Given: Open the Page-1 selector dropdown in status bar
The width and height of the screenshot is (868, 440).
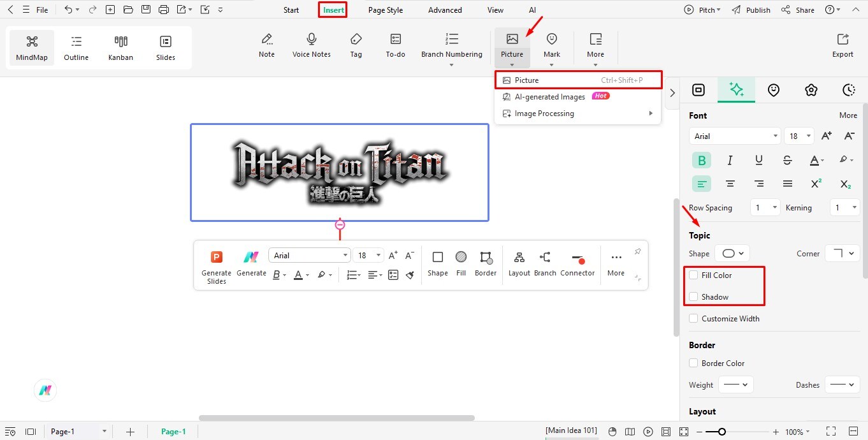Looking at the screenshot, I should (x=78, y=432).
